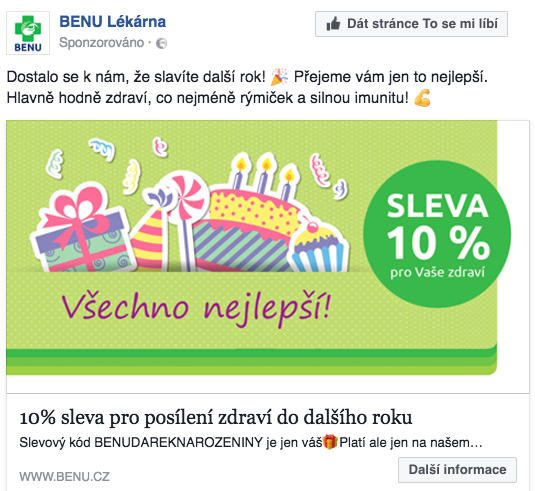The height and width of the screenshot is (491, 535).
Task: Click the thumbs-up icon in the like button
Action: [333, 24]
